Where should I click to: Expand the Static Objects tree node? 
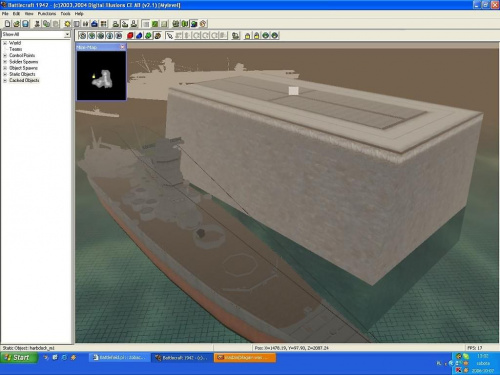click(x=5, y=74)
